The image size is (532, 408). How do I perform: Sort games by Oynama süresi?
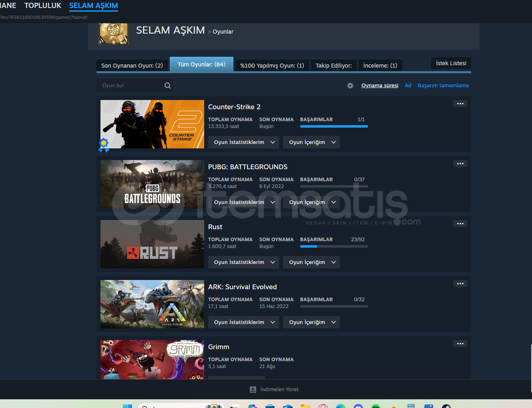(380, 86)
